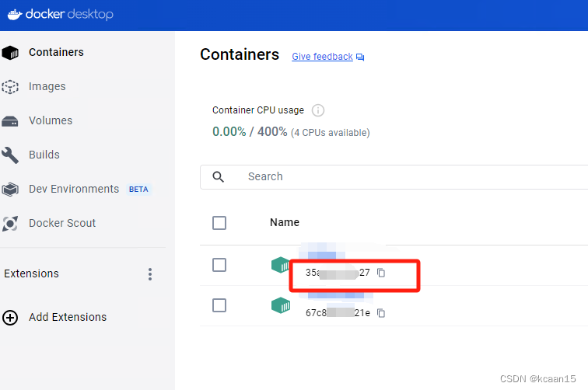588x390 pixels.
Task: Open Docker Scout from the sidebar
Action: tap(62, 223)
